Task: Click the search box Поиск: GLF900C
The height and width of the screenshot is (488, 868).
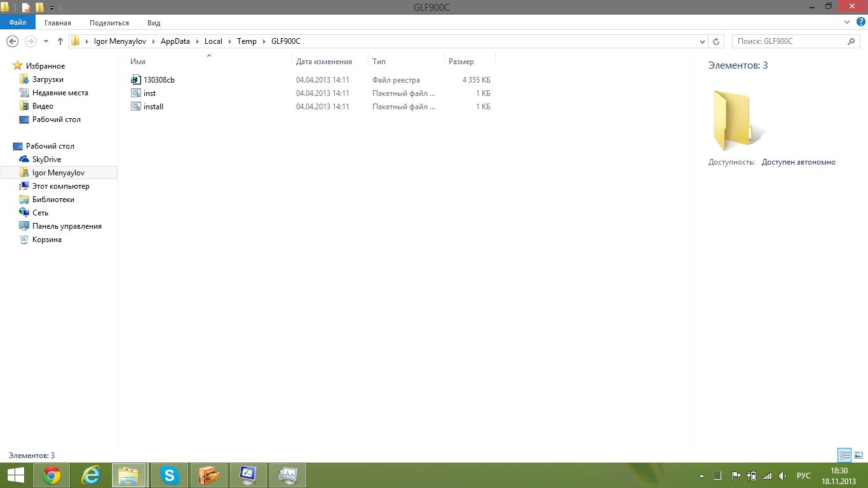Action: (788, 41)
